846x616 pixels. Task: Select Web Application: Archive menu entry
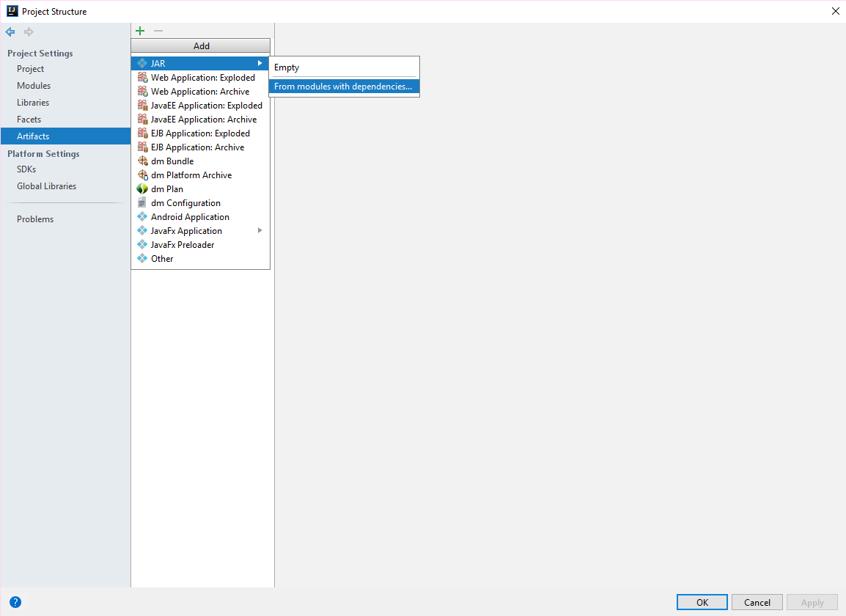click(200, 91)
